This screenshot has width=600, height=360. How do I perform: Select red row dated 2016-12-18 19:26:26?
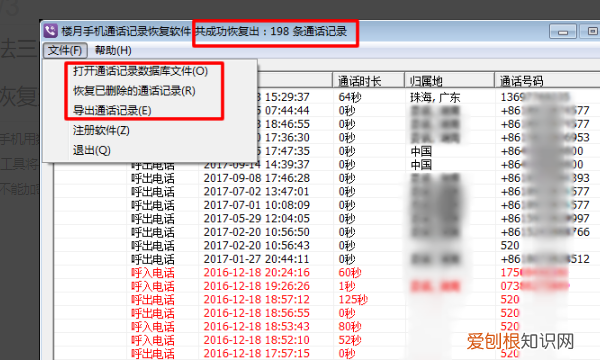point(327,286)
